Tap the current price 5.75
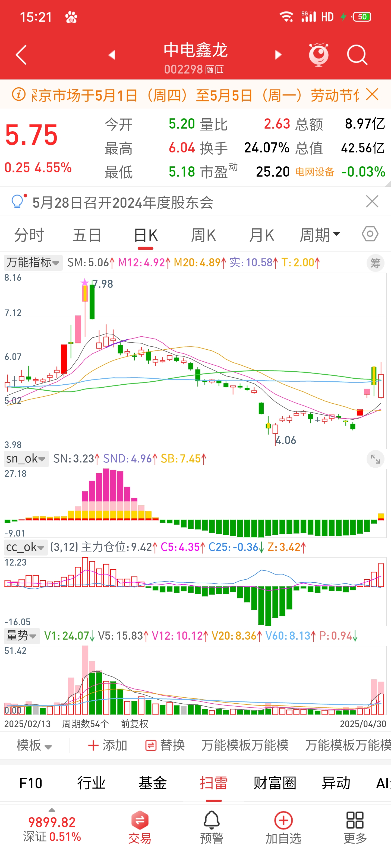 (31, 135)
